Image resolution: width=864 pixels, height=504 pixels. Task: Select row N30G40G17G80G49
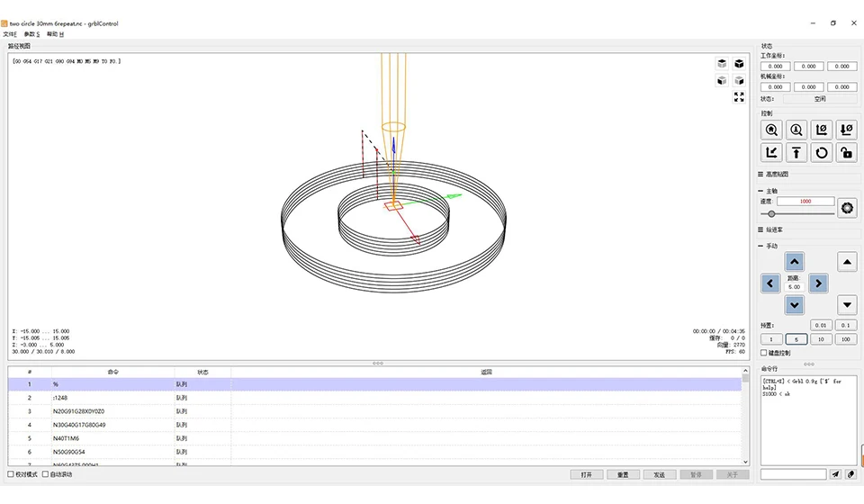(374, 425)
